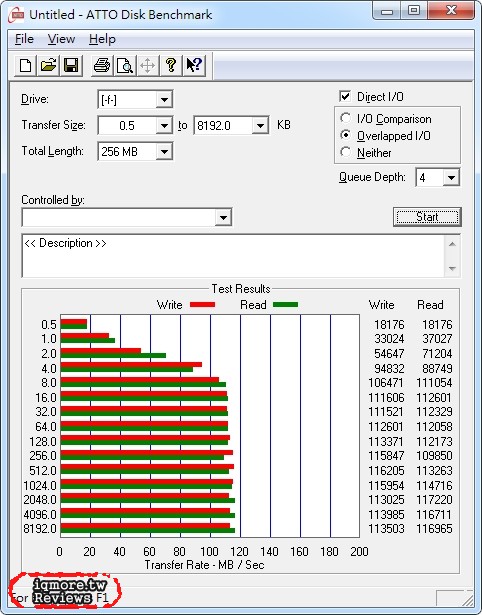The height and width of the screenshot is (615, 482).
Task: Click the Read value 112329 for 32.0 KB
Action: [435, 412]
